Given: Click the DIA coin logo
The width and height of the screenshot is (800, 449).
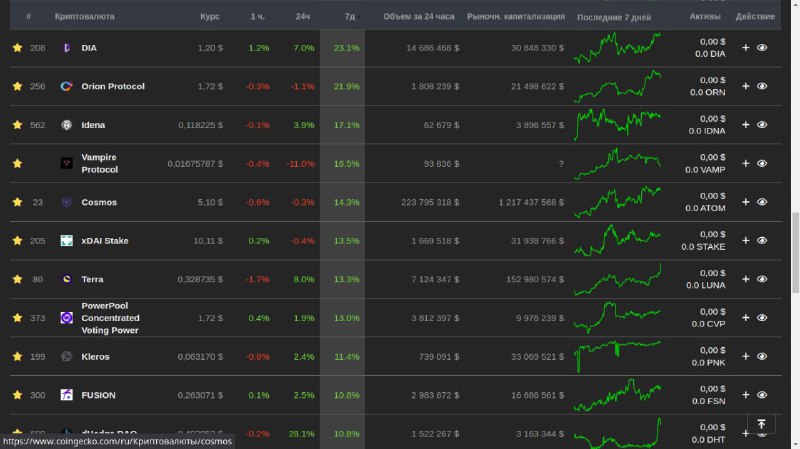Looking at the screenshot, I should [x=66, y=47].
